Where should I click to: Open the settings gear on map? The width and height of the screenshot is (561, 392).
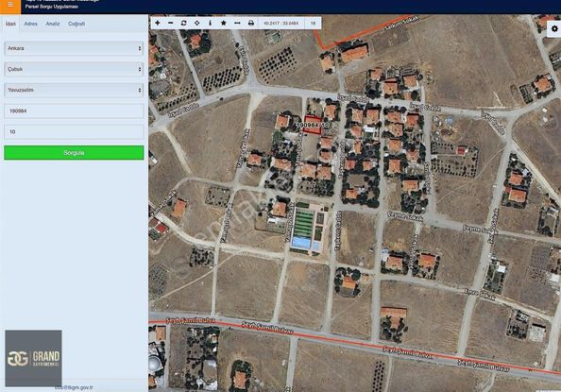(554, 28)
